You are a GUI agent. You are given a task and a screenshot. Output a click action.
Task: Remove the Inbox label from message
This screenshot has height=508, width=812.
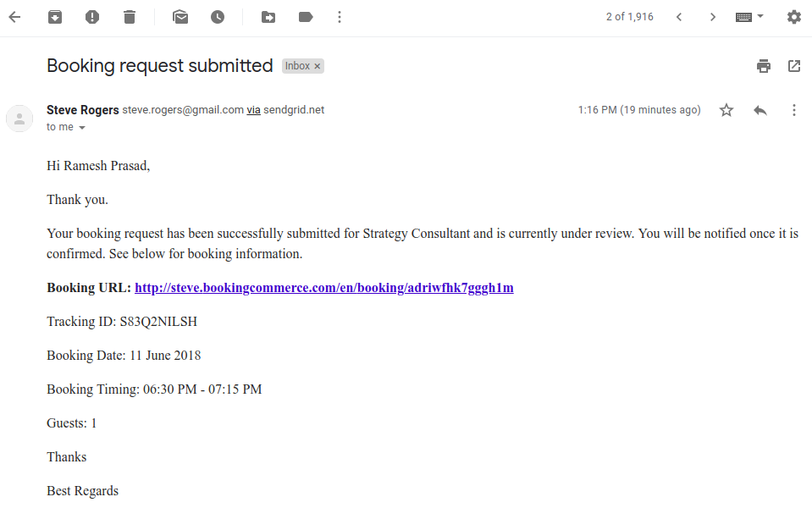tap(318, 66)
